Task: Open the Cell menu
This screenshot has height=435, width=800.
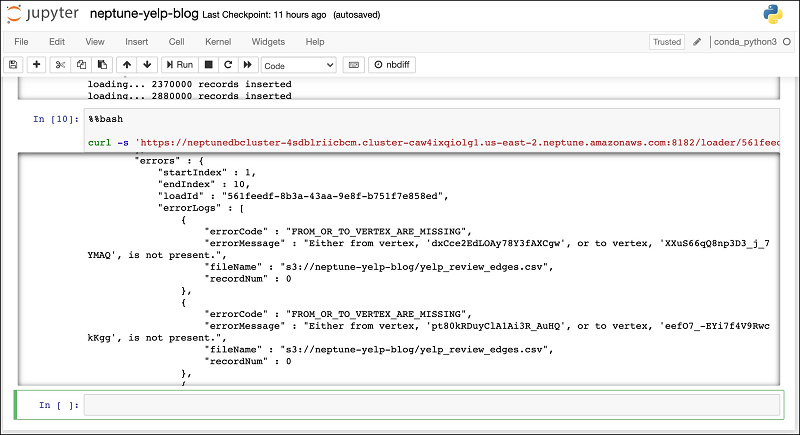Action: 177,42
